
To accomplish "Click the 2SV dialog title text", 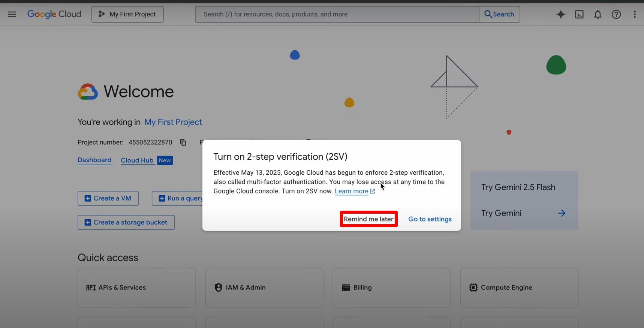I will [280, 157].
